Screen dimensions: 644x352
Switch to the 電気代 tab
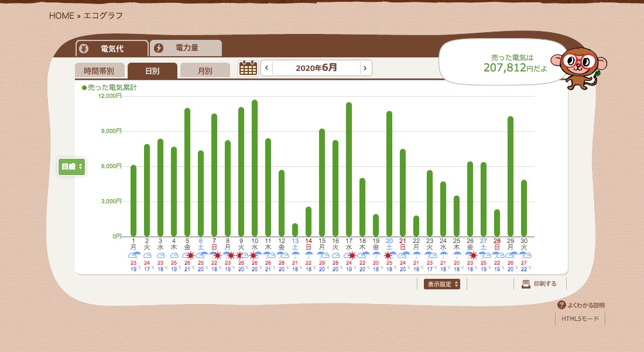click(x=112, y=49)
